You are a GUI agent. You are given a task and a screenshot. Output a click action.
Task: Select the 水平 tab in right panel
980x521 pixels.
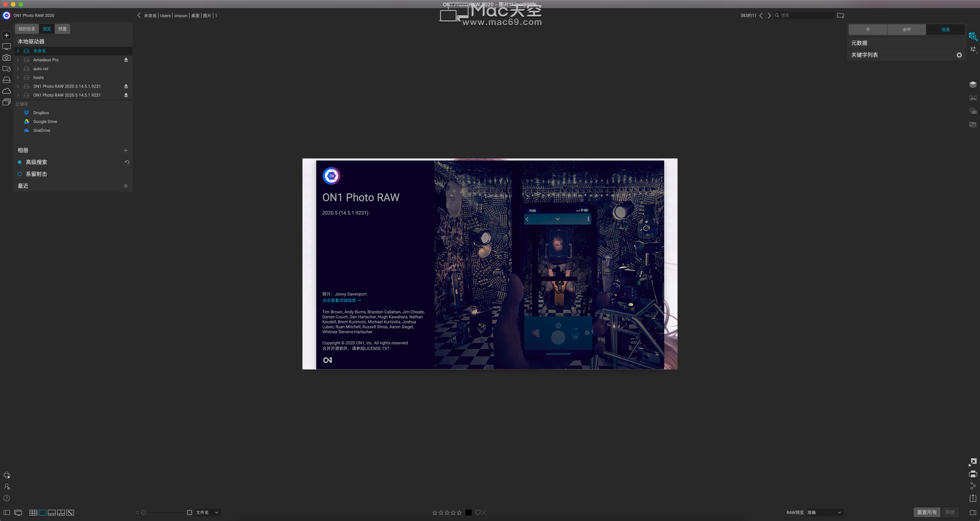point(906,30)
